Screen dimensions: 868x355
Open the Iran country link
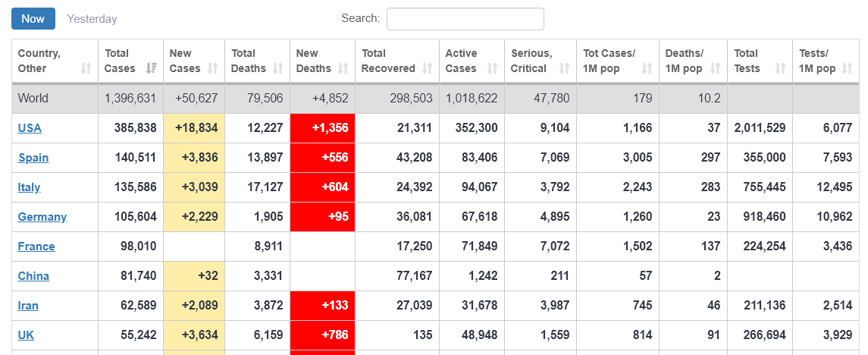[28, 306]
